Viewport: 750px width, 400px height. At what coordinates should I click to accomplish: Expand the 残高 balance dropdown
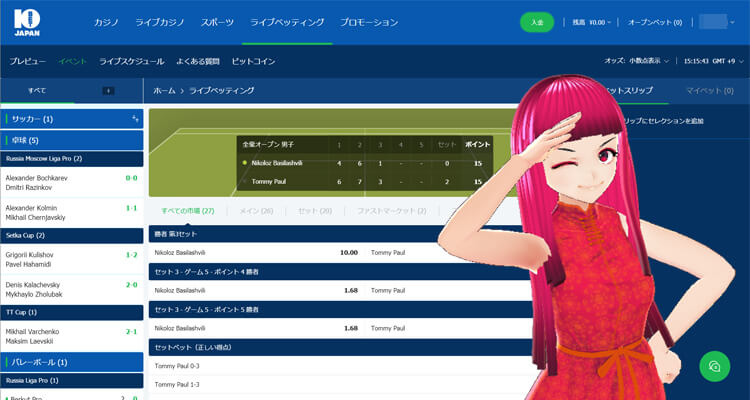591,22
